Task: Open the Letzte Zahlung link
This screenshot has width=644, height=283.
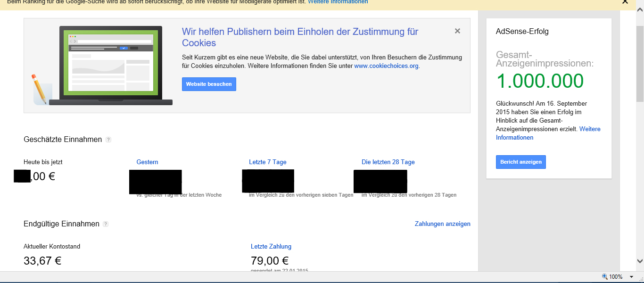Action: pyautogui.click(x=271, y=246)
